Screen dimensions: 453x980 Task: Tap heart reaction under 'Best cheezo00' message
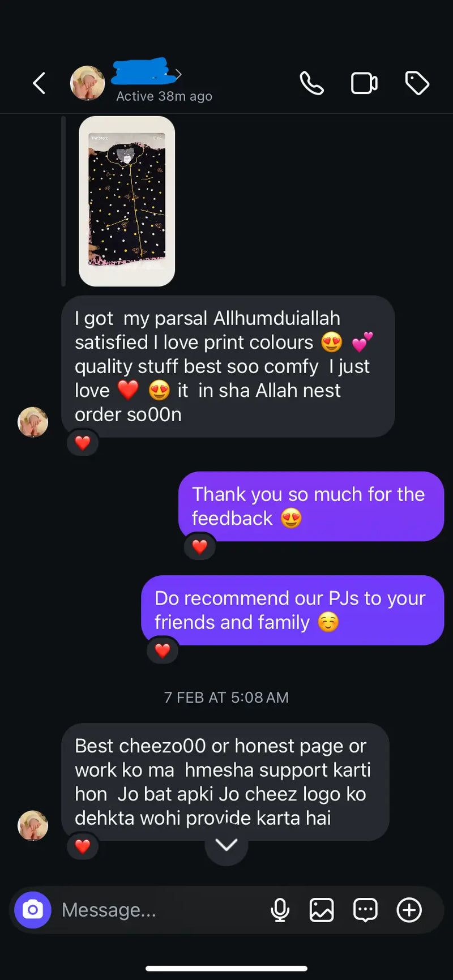click(x=83, y=846)
